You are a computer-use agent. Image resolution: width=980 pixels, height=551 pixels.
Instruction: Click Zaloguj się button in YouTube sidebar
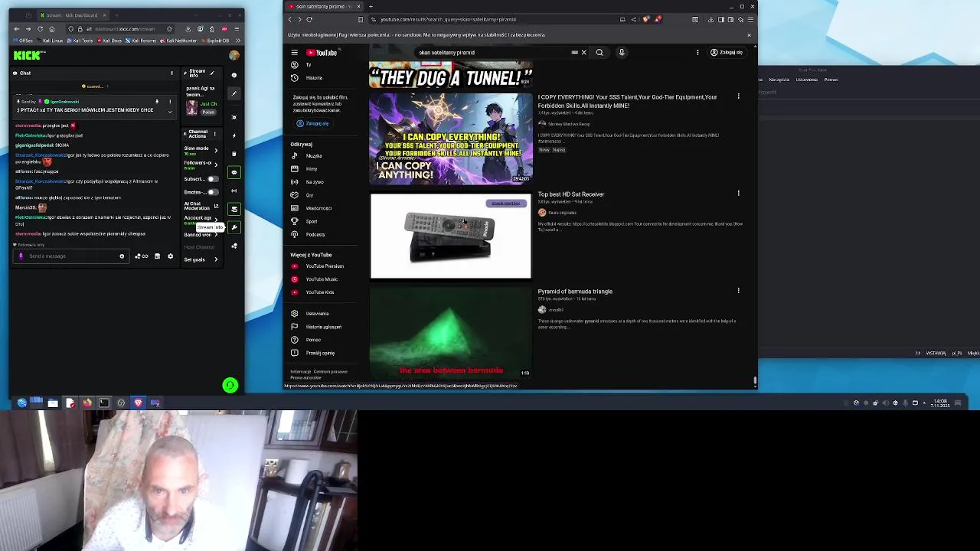point(312,124)
